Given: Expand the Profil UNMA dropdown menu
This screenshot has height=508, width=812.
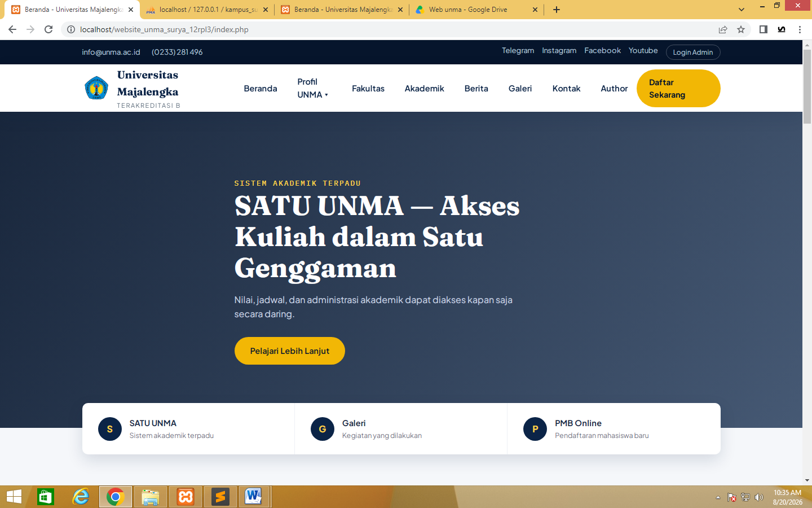Looking at the screenshot, I should pyautogui.click(x=313, y=88).
